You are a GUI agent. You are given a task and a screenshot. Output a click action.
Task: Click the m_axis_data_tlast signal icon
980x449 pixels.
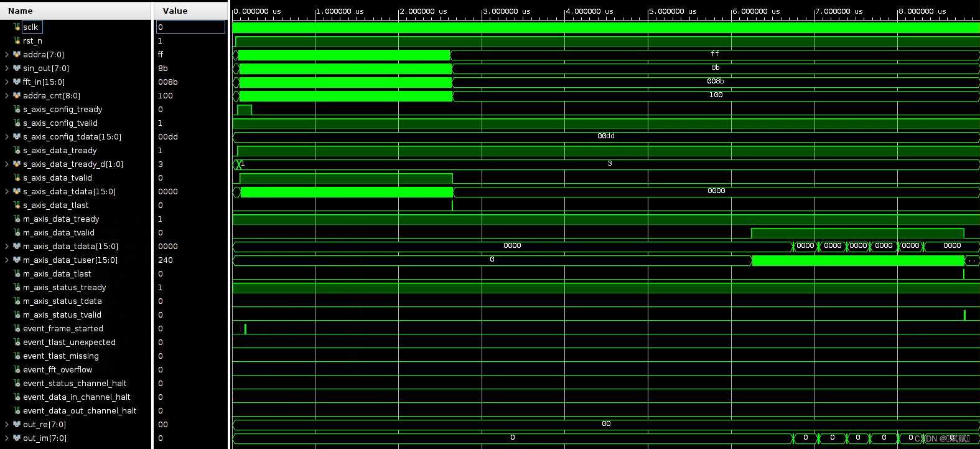17,273
